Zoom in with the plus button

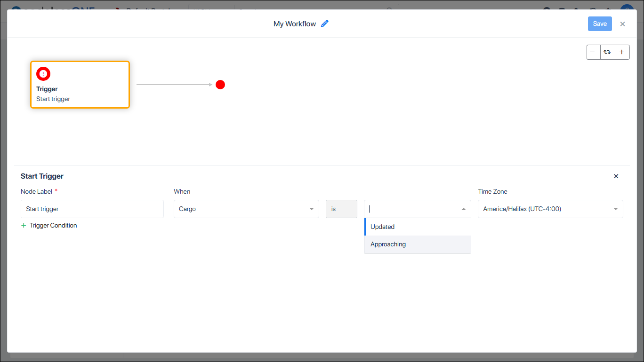[622, 52]
